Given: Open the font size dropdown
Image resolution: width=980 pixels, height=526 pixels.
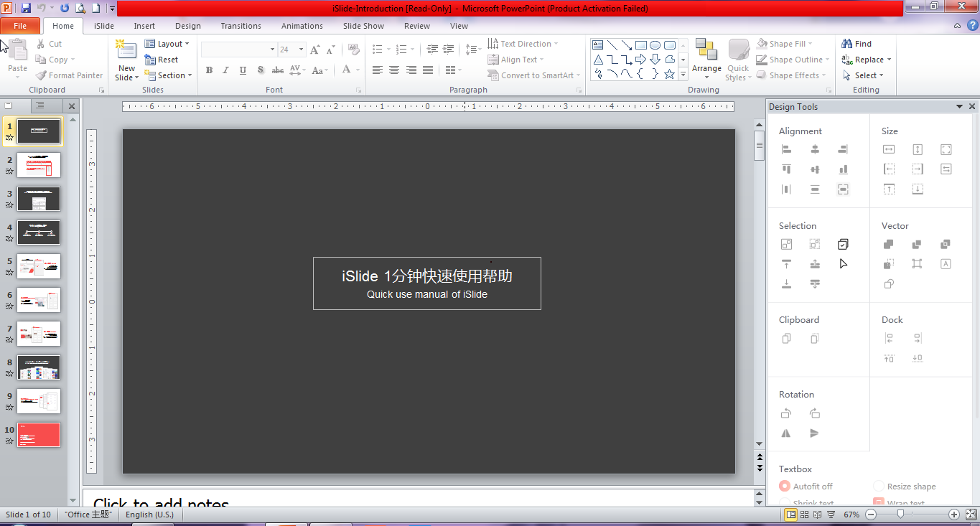Looking at the screenshot, I should (302, 50).
